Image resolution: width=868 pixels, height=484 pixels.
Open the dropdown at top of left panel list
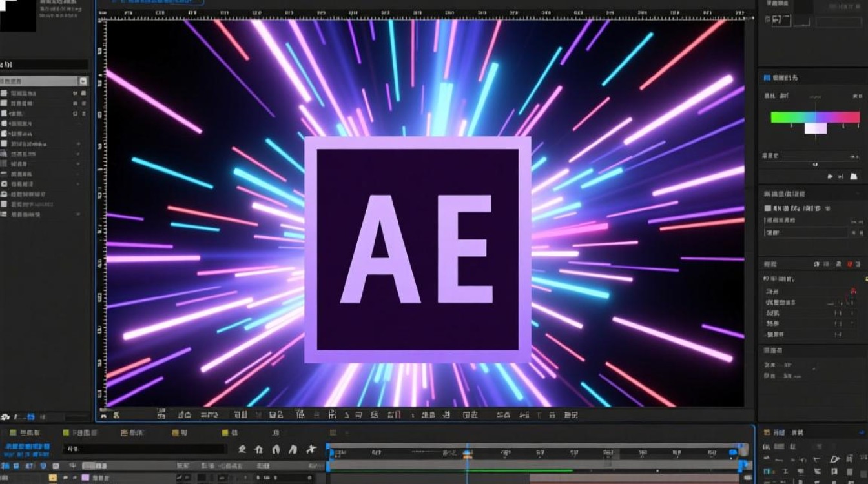tap(83, 81)
